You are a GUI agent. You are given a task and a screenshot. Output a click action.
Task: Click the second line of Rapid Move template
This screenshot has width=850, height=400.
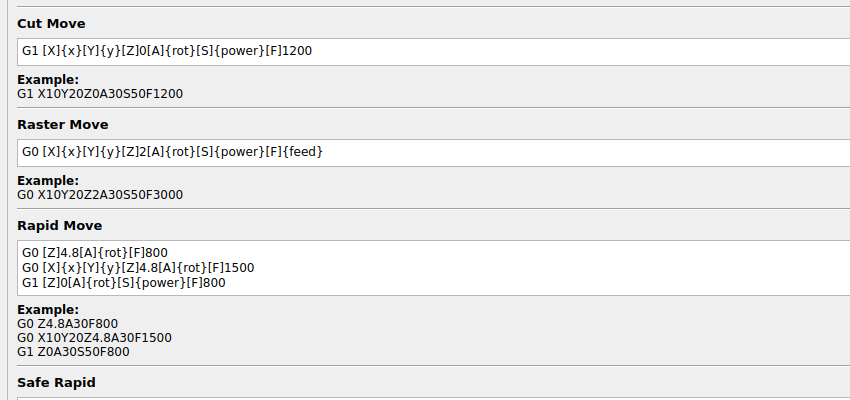(138, 268)
